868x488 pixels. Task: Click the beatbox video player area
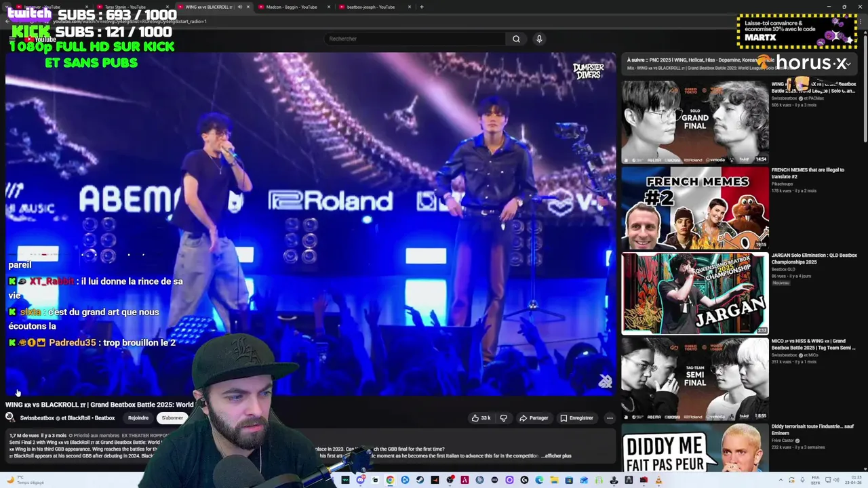pyautogui.click(x=311, y=224)
